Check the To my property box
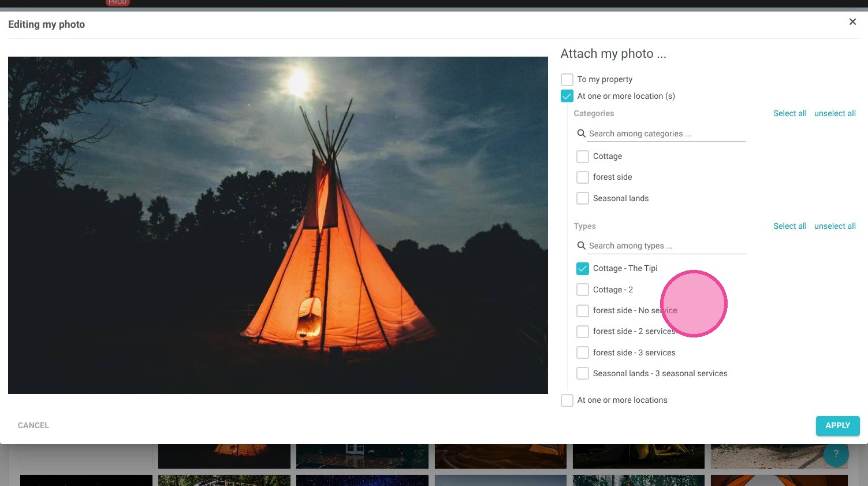This screenshot has height=486, width=868. (567, 80)
